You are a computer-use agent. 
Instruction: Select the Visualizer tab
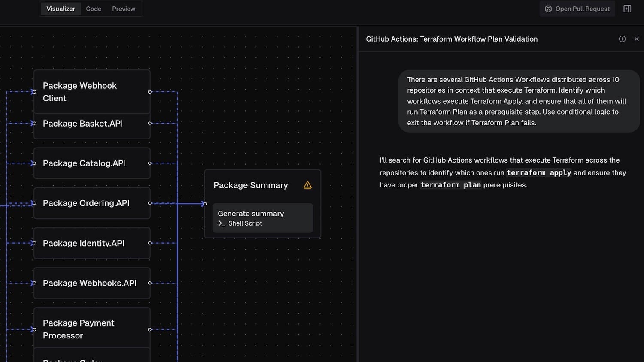(x=61, y=9)
